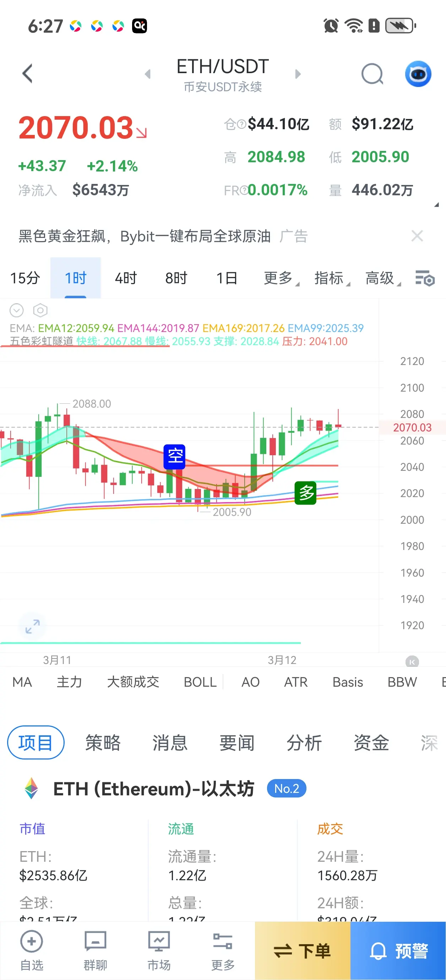Tap the battery icon in status bar
Screen dimensions: 446x980
click(x=400, y=26)
